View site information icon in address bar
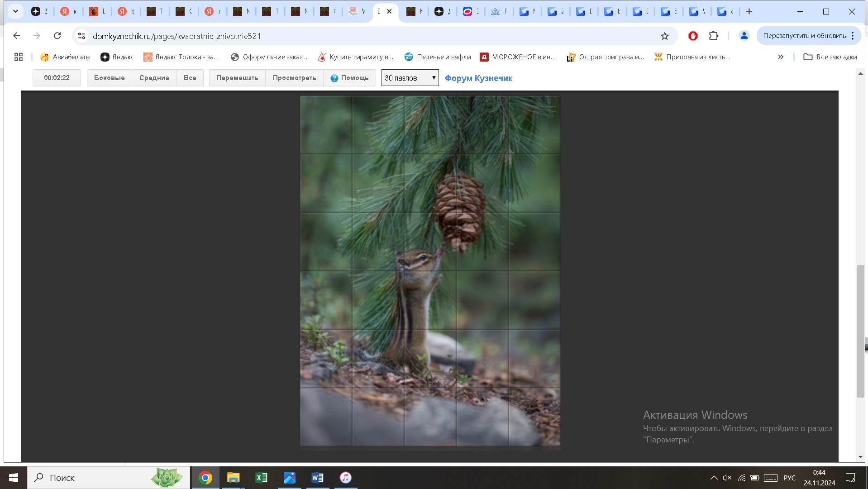Screen dimensions: 868x489 81,36
